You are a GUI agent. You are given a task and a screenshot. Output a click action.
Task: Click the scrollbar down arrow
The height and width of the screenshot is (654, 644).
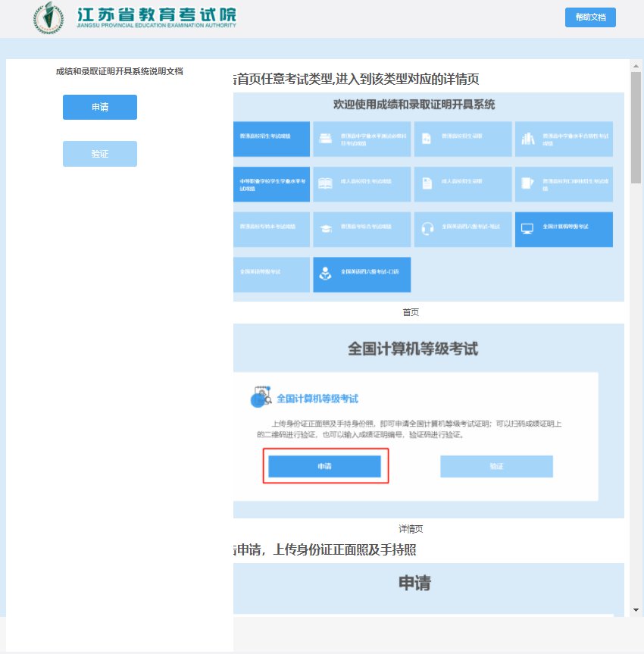point(636,610)
